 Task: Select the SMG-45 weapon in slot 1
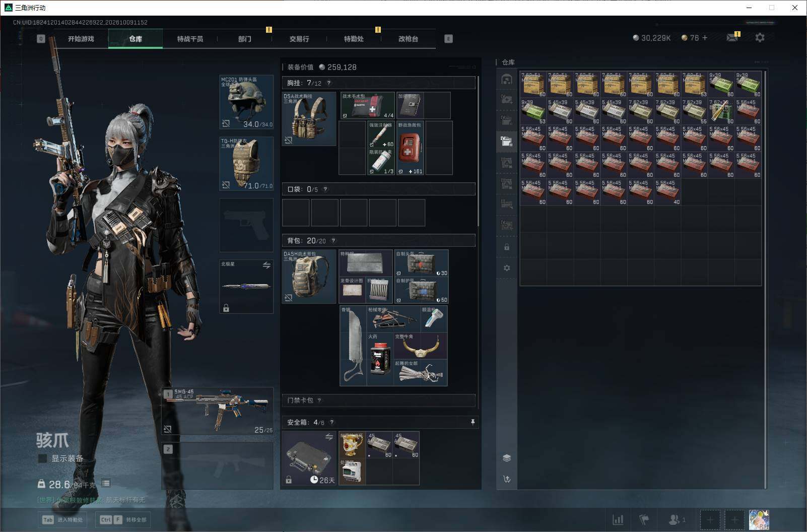(x=218, y=411)
